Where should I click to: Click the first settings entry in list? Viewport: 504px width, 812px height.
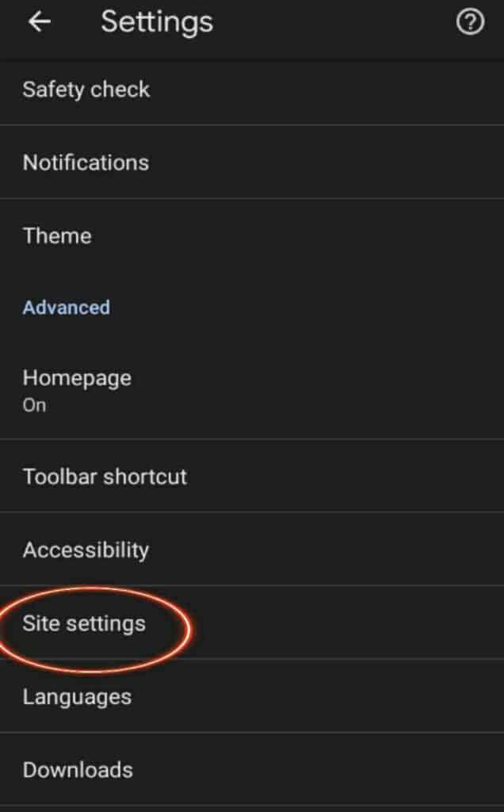(86, 90)
